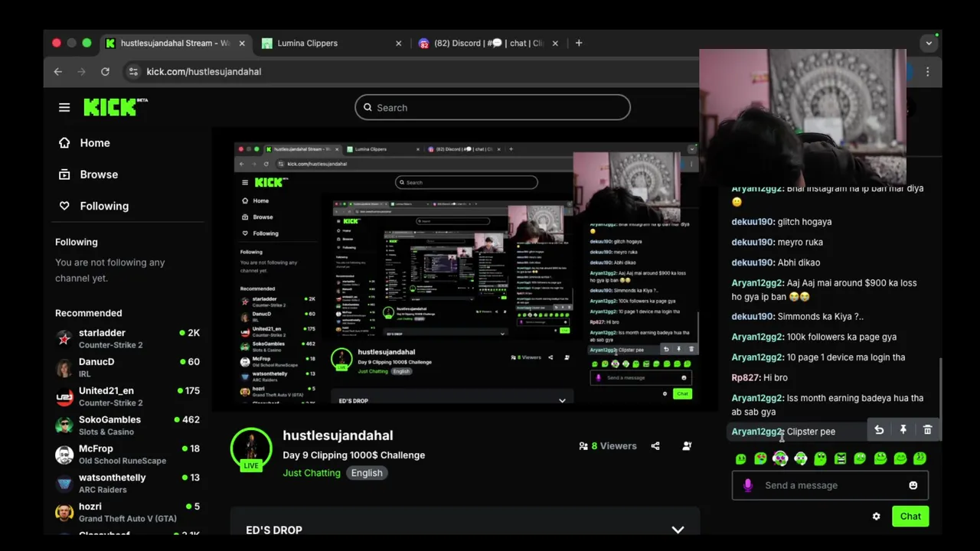980x551 pixels.
Task: Click title 'Day 9 Clipping 1000$ Challenge'
Action: (354, 455)
